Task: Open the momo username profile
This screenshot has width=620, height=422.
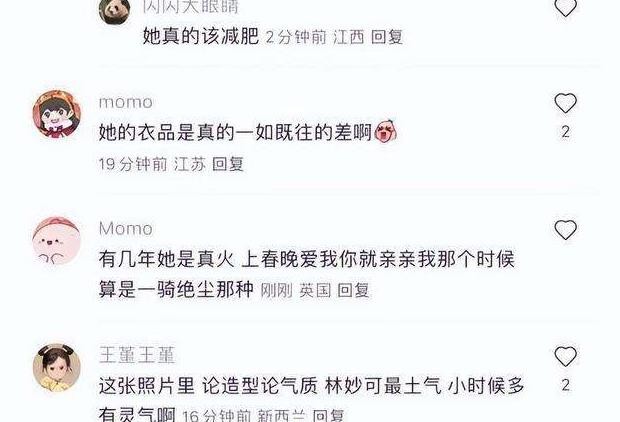Action: click(x=126, y=102)
